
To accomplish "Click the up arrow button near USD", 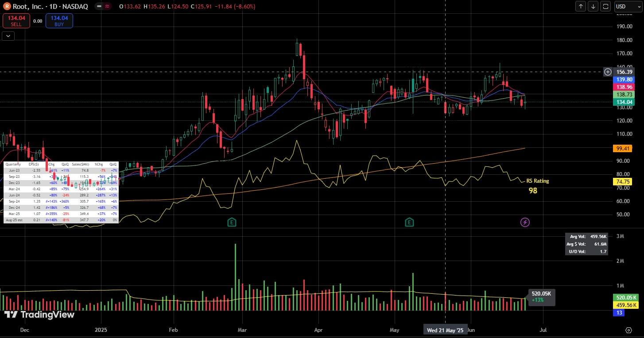I will (581, 6).
